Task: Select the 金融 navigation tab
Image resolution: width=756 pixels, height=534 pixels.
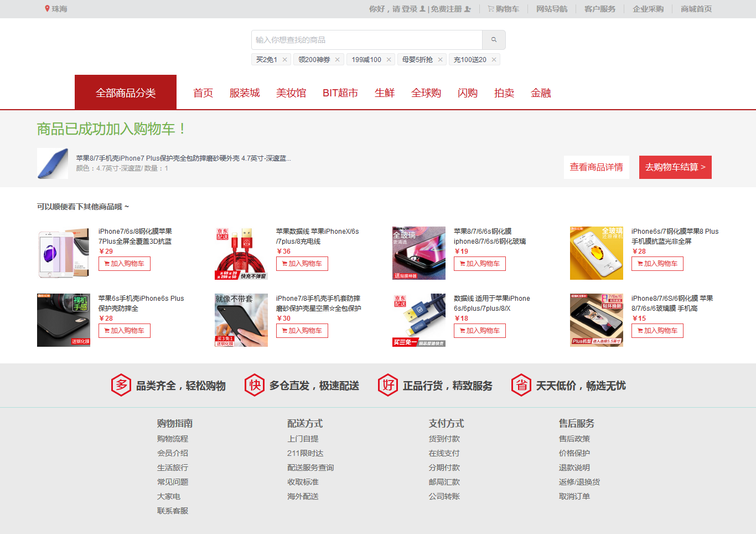Action: pyautogui.click(x=541, y=93)
